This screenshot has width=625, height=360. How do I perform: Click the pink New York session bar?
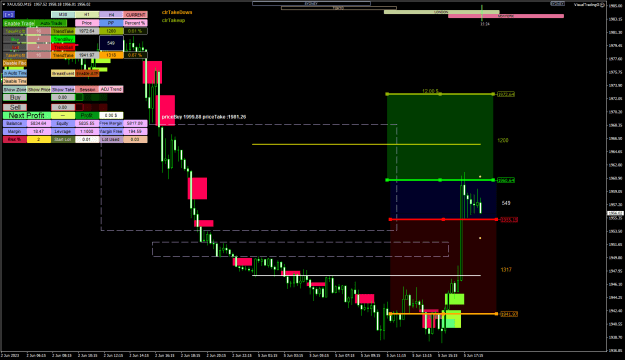click(506, 16)
